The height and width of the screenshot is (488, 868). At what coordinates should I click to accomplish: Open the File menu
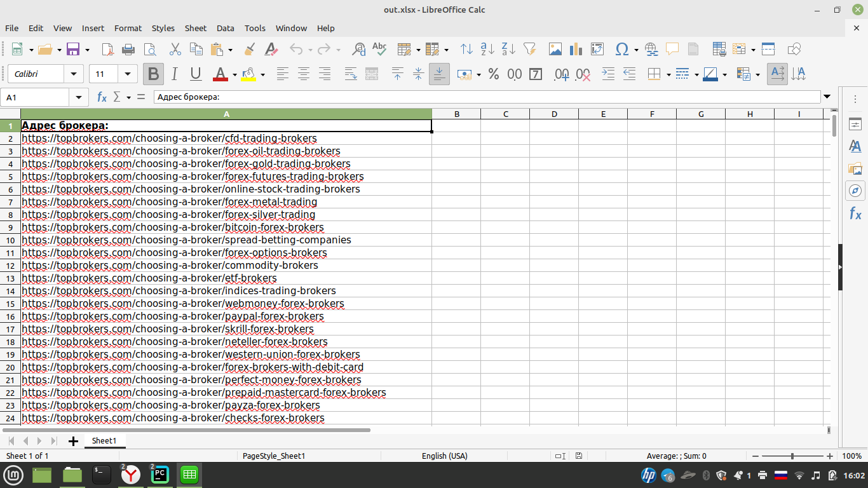click(x=11, y=28)
